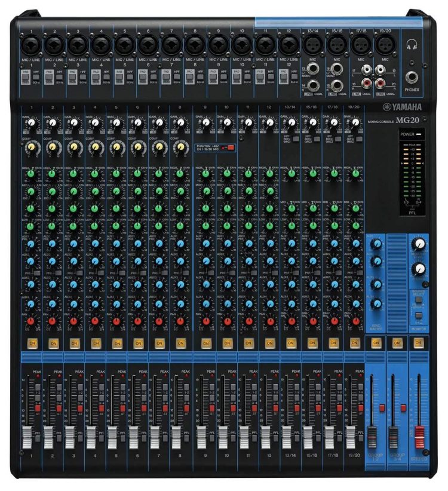
Task: Click the GROUP 3-4 fader cap
Action: coord(393,437)
